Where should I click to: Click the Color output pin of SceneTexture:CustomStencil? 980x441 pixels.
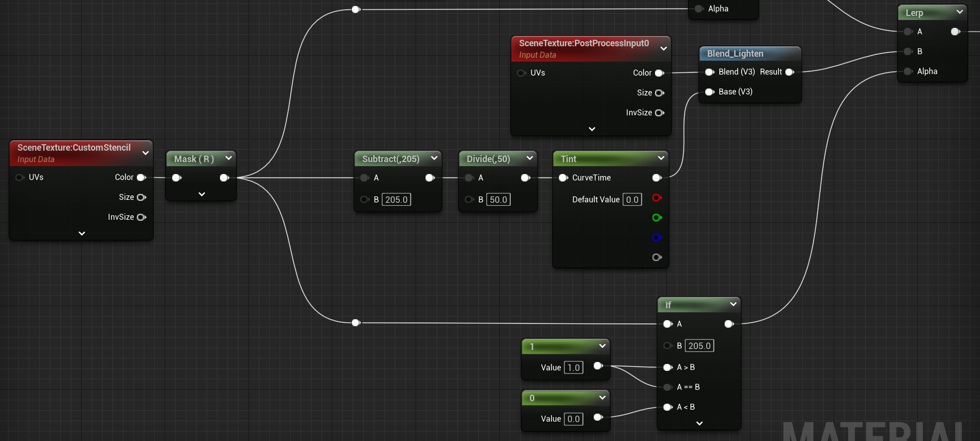point(141,177)
